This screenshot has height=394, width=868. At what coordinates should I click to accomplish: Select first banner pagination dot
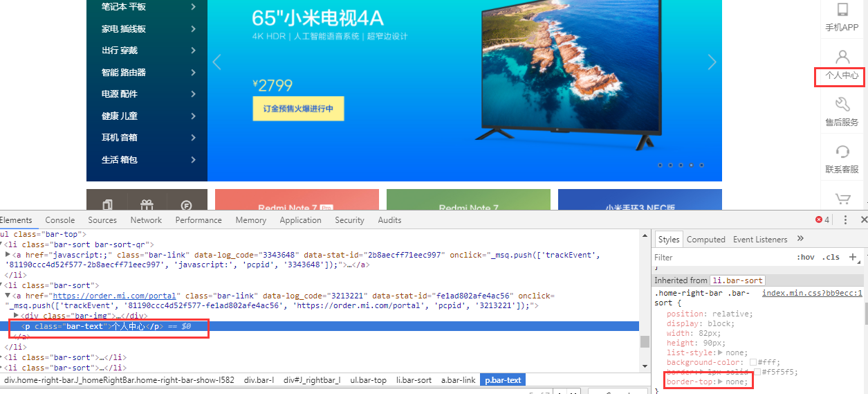tap(661, 165)
